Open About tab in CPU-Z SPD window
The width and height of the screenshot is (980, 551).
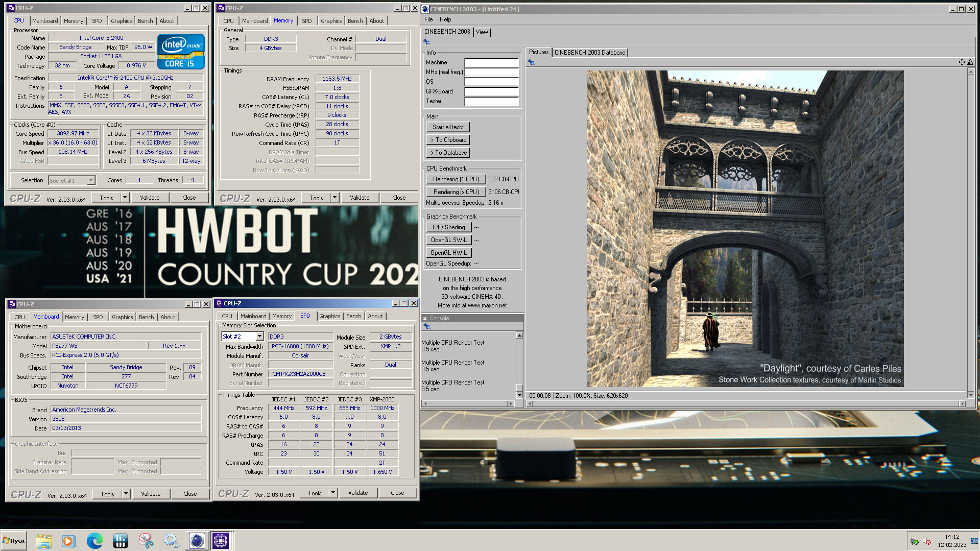click(x=375, y=316)
